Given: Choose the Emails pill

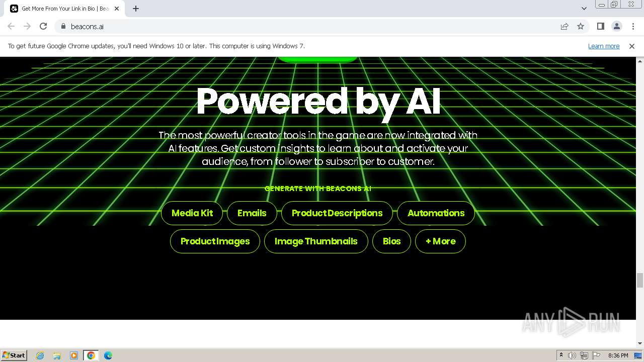Looking at the screenshot, I should click(252, 213).
